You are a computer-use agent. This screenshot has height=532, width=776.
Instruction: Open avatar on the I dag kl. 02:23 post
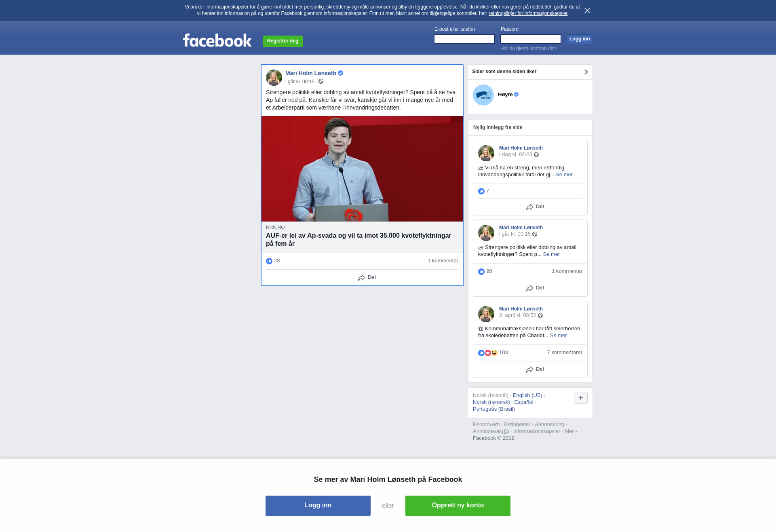click(x=486, y=153)
